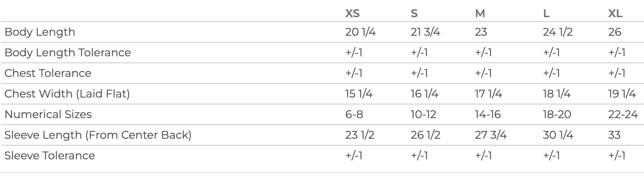Select the Body Length Tolerance row label
Viewport: 644px width, 182px height.
(x=68, y=53)
